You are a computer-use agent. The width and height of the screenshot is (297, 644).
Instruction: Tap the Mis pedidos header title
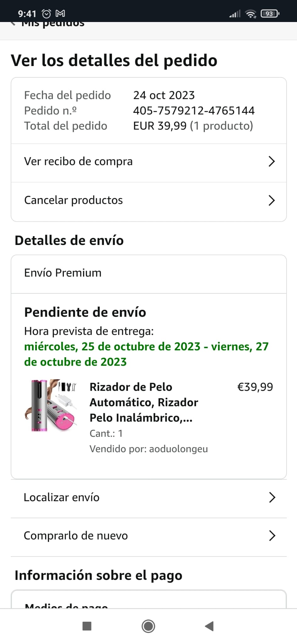(53, 24)
